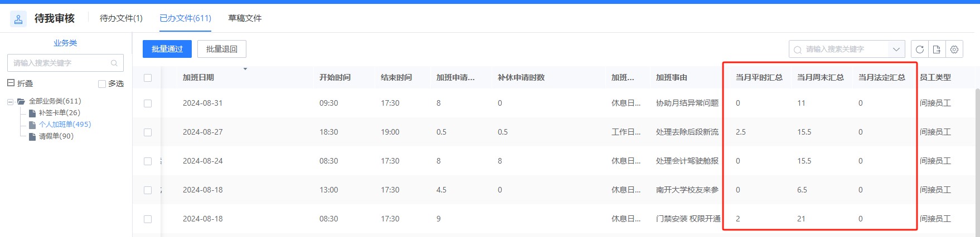Screen dimensions: 980x237
Task: Enable the 多选 checkbox
Action: pyautogui.click(x=102, y=84)
